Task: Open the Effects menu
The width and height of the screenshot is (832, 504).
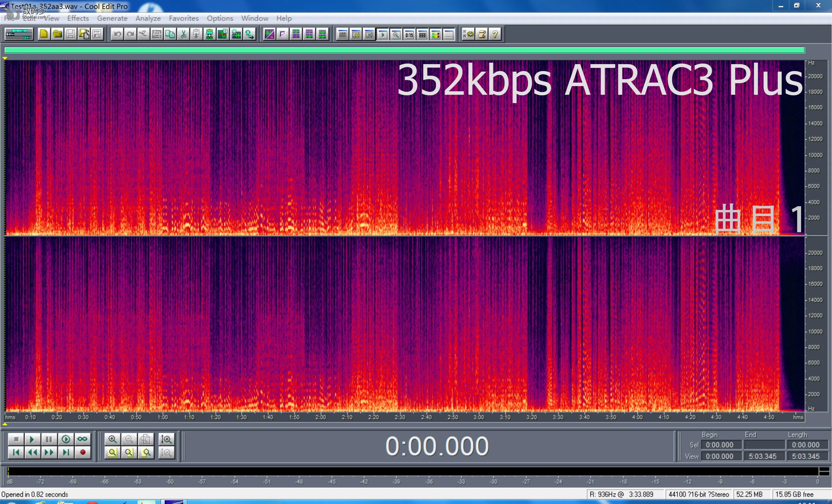Action: click(x=78, y=18)
